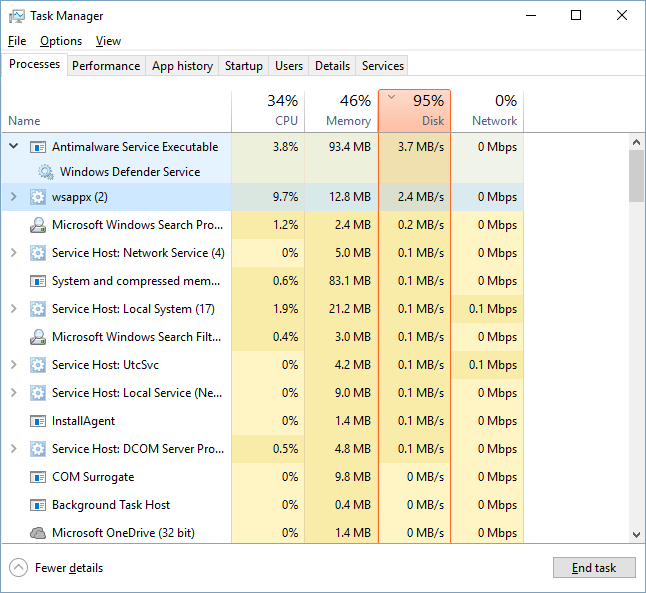Open the View menu
The height and width of the screenshot is (593, 646).
108,41
